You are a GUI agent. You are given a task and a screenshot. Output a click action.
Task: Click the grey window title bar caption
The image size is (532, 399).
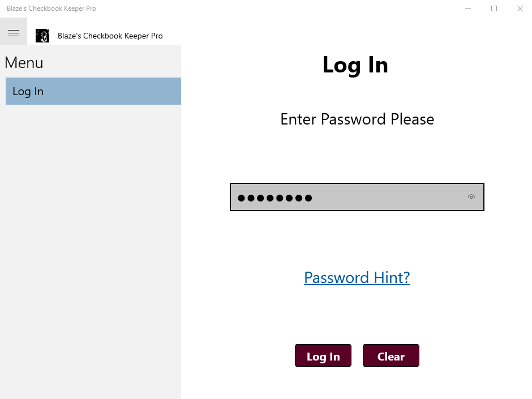pos(52,8)
